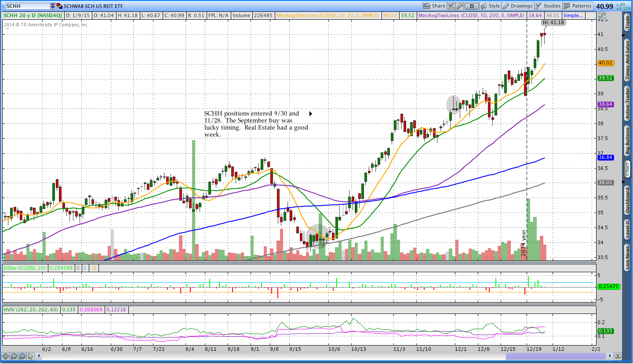Open the Live News side tab
The height and width of the screenshot is (364, 633).
click(627, 258)
